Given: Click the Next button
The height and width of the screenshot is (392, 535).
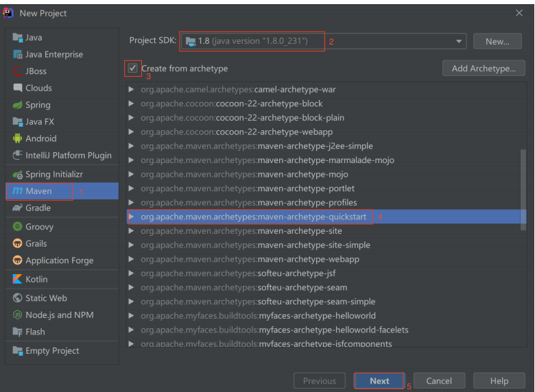Looking at the screenshot, I should click(379, 381).
